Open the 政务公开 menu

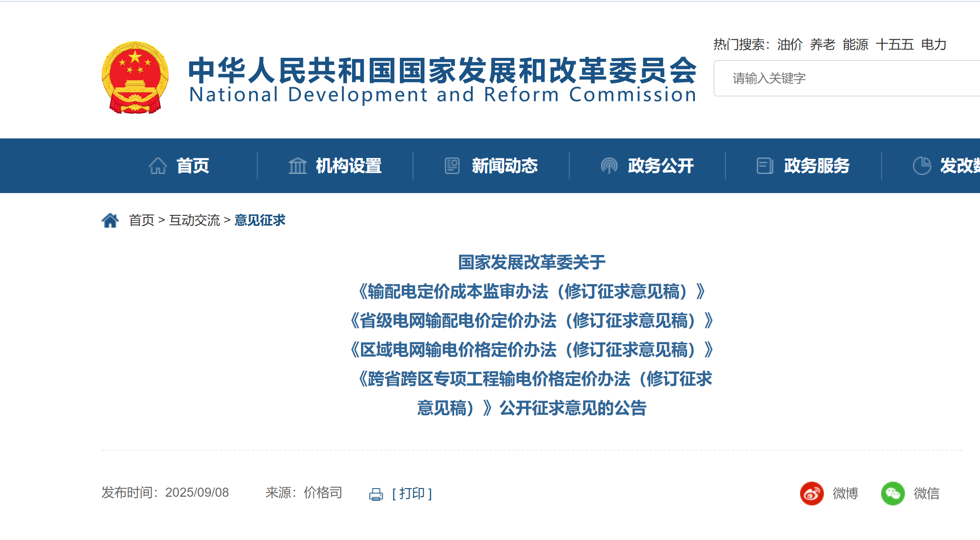660,166
